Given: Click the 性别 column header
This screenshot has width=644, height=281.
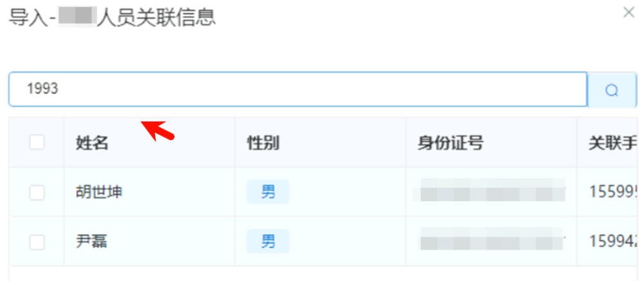Looking at the screenshot, I should tap(263, 143).
